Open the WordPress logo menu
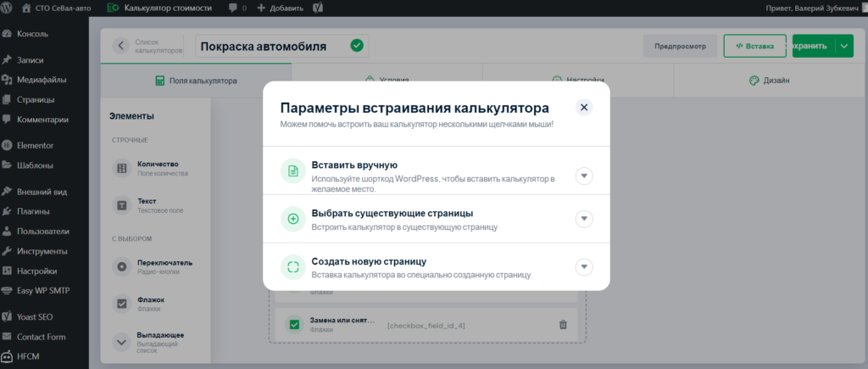 [7, 8]
